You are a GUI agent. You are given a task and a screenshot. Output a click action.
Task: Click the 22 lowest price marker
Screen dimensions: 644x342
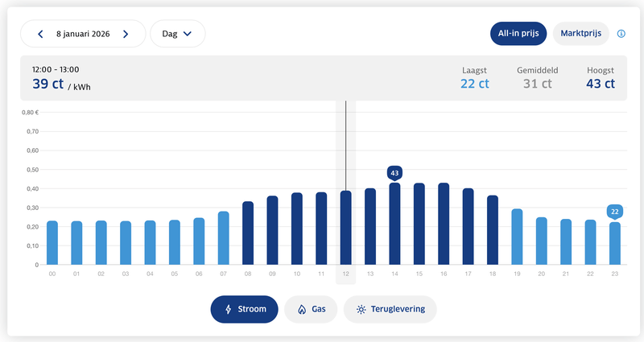pos(615,212)
